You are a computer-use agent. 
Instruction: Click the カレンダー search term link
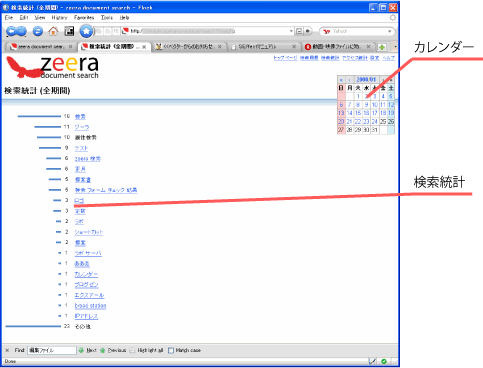coord(86,274)
